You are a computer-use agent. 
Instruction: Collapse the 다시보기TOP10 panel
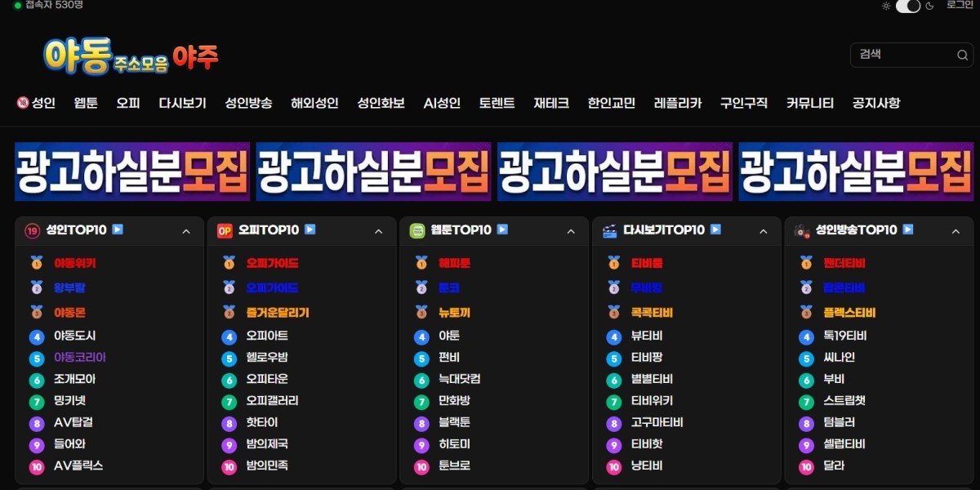pyautogui.click(x=764, y=232)
